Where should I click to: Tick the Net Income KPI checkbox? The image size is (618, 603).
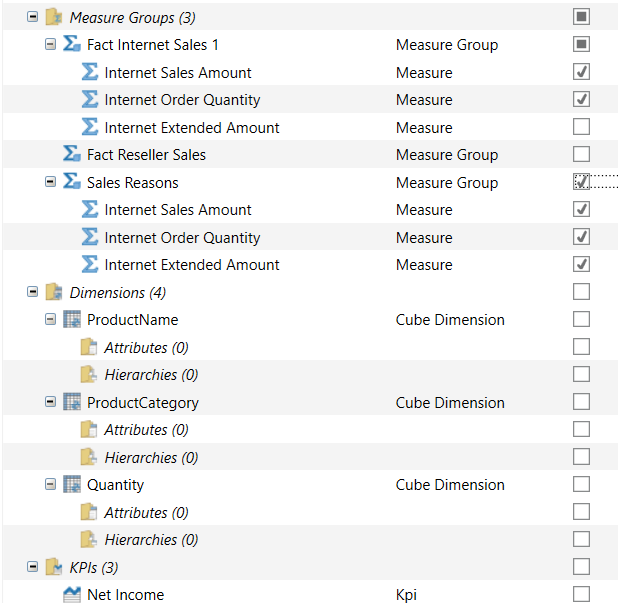[x=581, y=595]
